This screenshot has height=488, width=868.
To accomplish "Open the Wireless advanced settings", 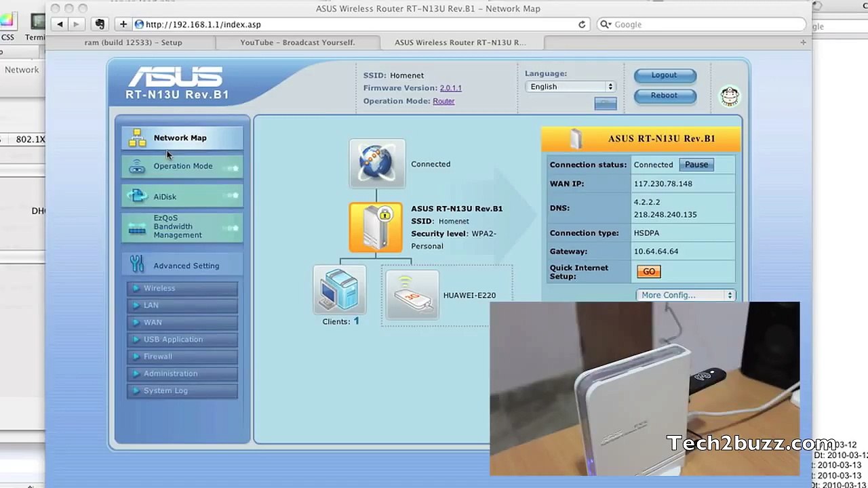I will pyautogui.click(x=182, y=289).
